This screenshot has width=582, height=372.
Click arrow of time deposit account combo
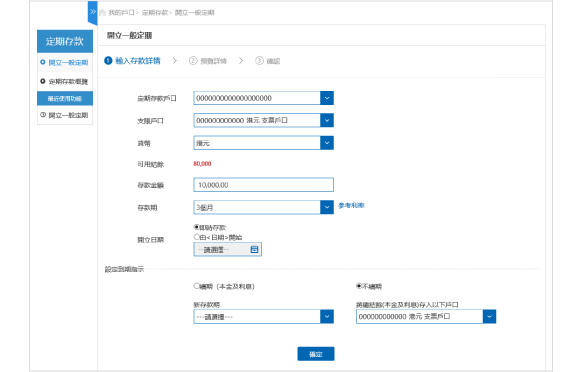coord(327,98)
